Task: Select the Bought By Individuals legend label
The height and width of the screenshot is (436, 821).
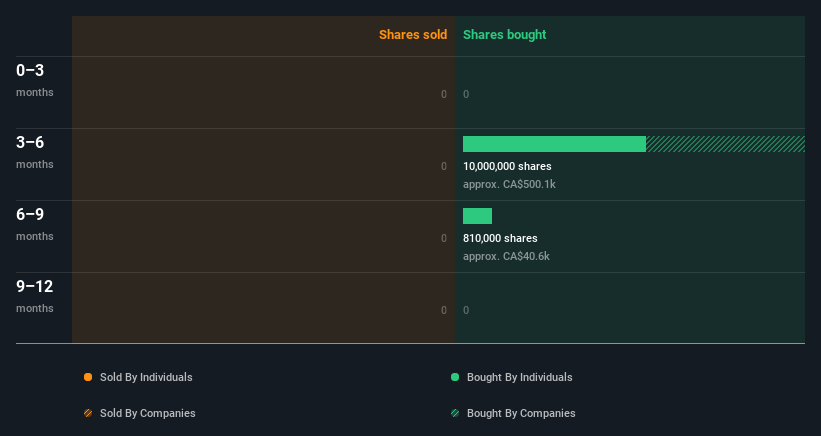Action: 519,377
